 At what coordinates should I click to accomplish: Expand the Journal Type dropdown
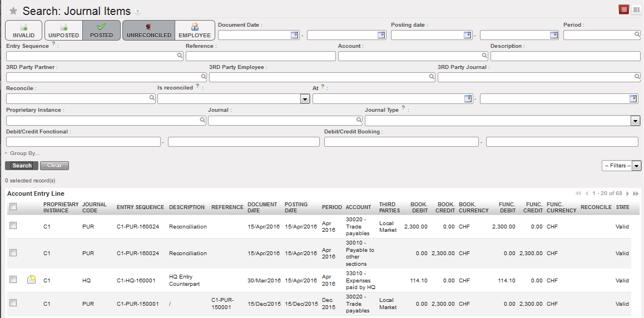(635, 121)
